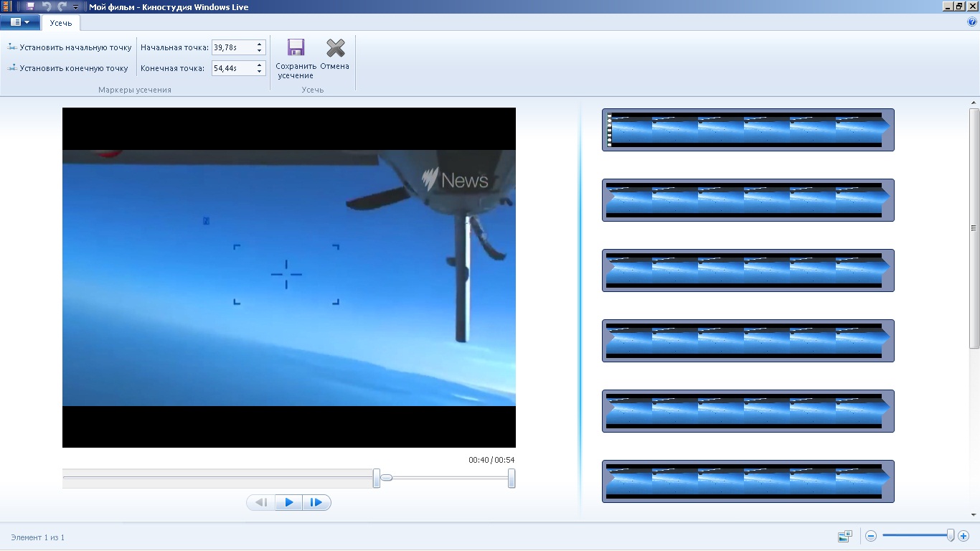Click the Undo arrow in the title bar
Screen dimensions: 980x551
(x=47, y=6)
